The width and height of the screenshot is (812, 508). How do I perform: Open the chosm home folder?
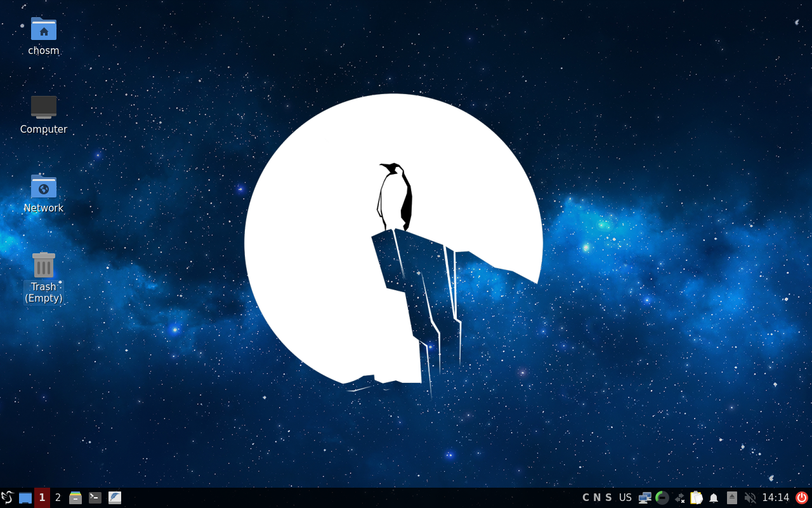pyautogui.click(x=43, y=36)
